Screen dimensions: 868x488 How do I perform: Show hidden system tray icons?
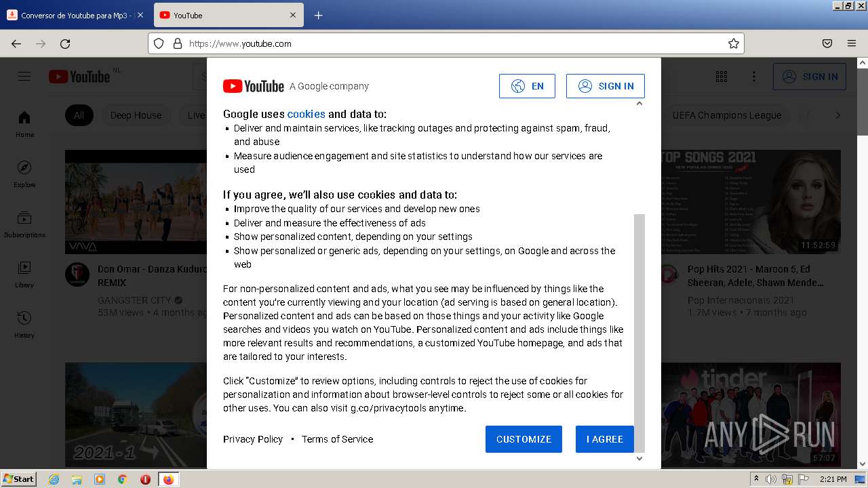point(756,479)
